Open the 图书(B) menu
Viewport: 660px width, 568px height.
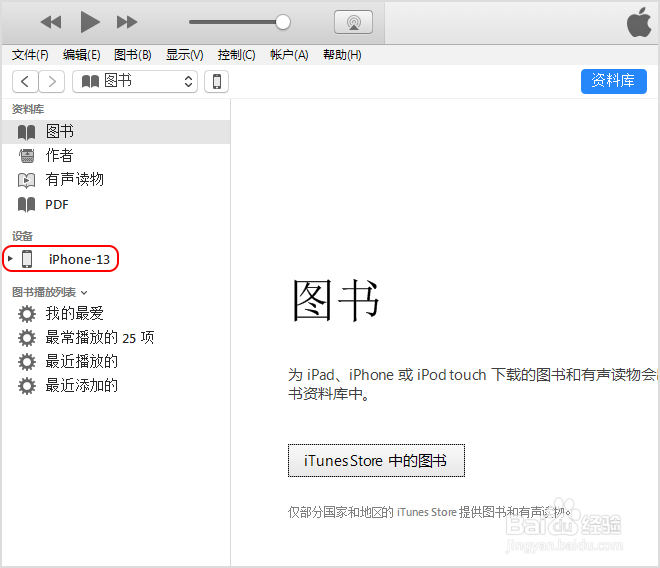(133, 55)
